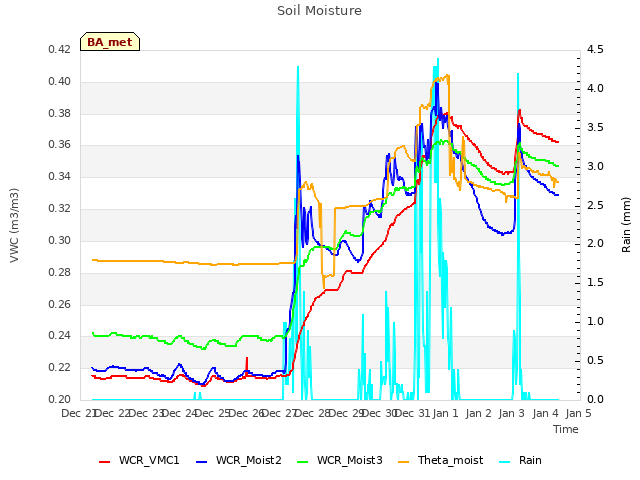640x480 pixels.
Task: Click the 0.42 left axis value
Action: point(60,50)
